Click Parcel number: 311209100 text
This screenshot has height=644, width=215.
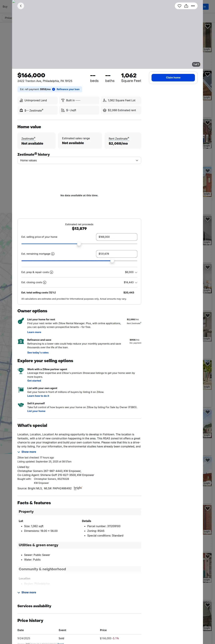point(104,526)
